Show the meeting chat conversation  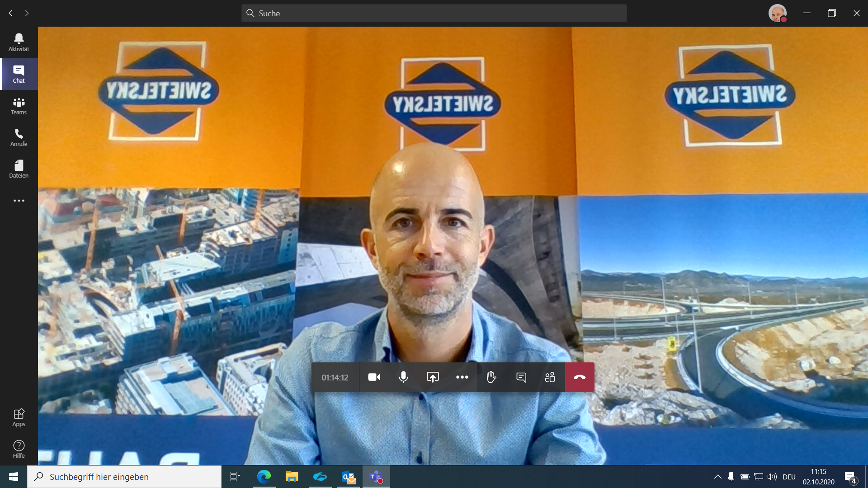pos(521,377)
